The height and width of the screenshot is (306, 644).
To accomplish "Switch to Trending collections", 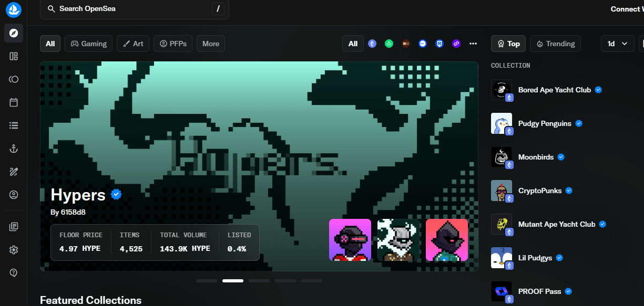I will coord(555,44).
